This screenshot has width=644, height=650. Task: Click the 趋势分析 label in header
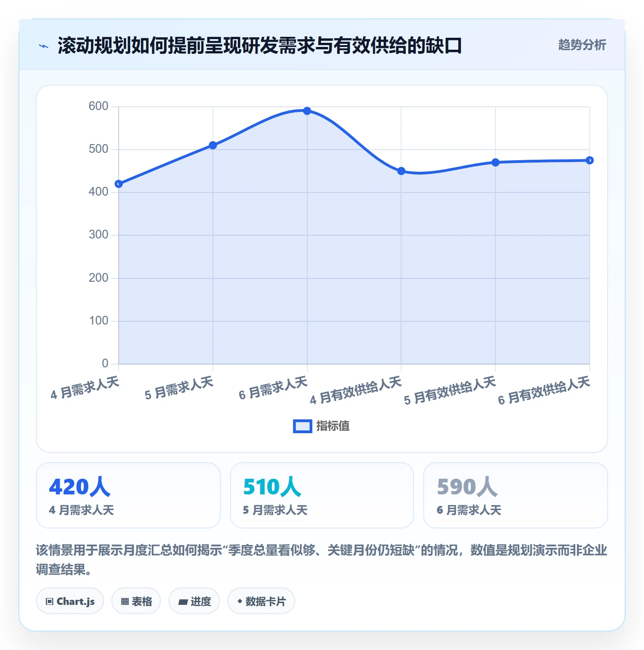[582, 45]
